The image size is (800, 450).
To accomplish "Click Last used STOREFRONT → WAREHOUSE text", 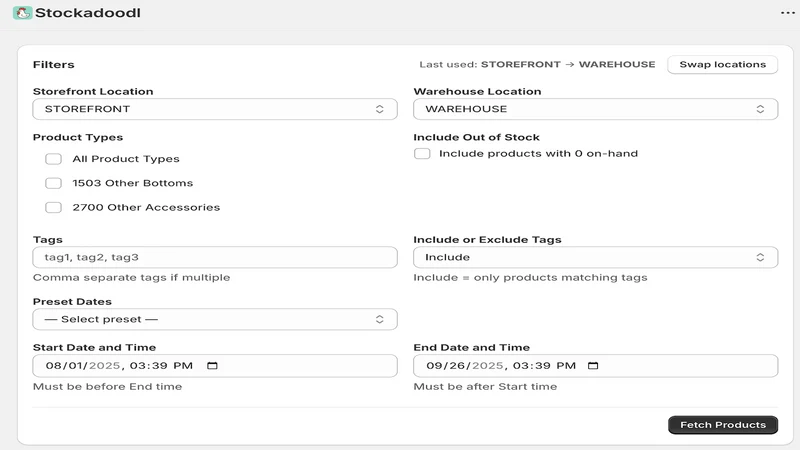I will [x=537, y=65].
